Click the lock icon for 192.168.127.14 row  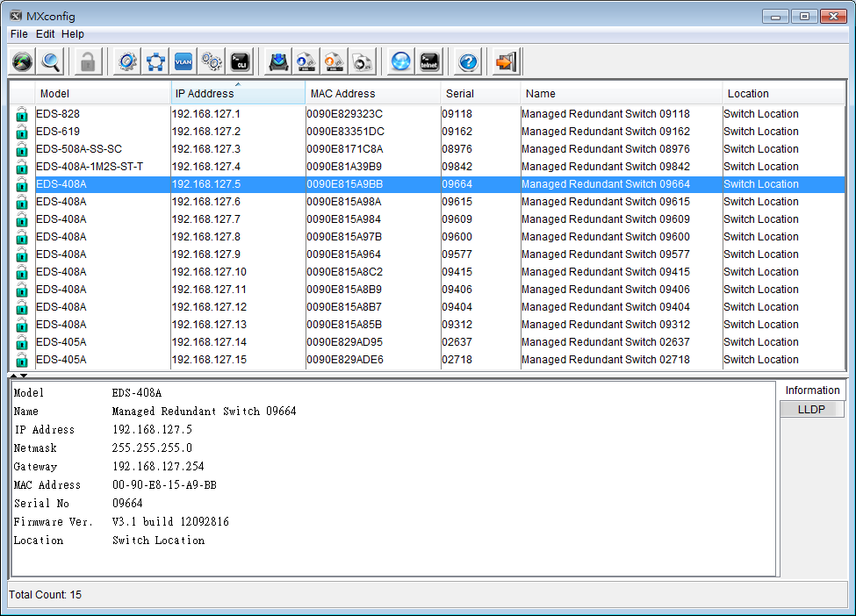click(x=22, y=342)
